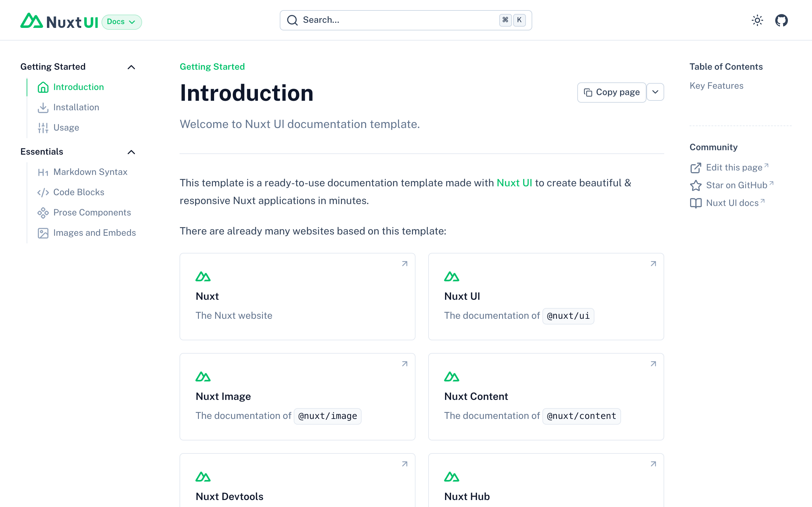Collapse the Essentials sidebar section

click(x=131, y=152)
